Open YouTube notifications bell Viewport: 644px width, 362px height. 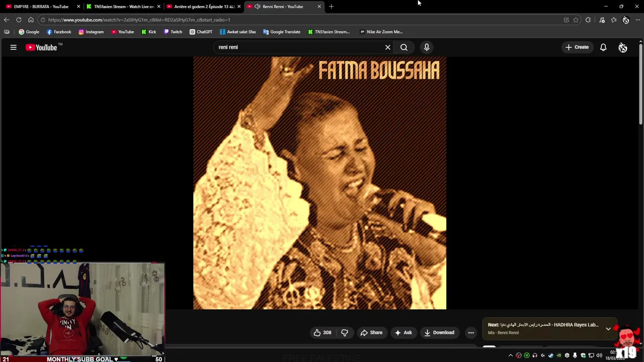[x=603, y=47]
